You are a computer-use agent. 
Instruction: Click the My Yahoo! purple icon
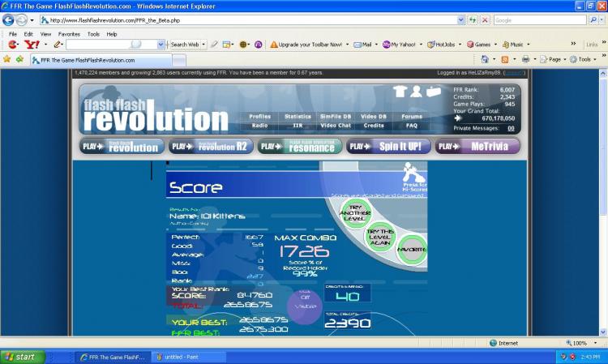(386, 45)
